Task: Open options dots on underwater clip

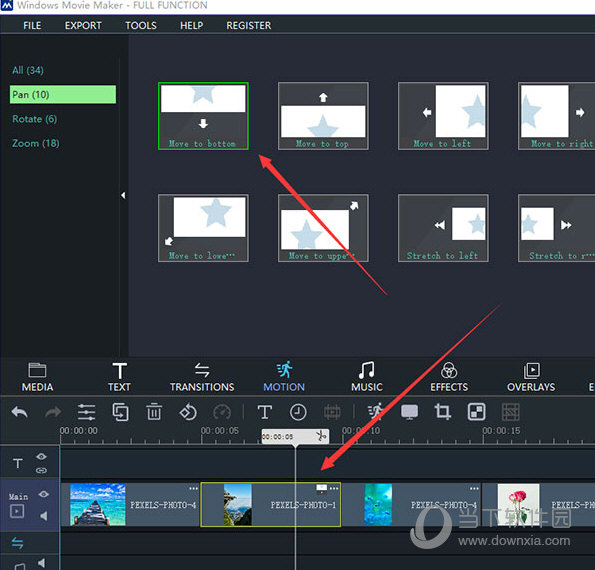Action: (x=474, y=488)
